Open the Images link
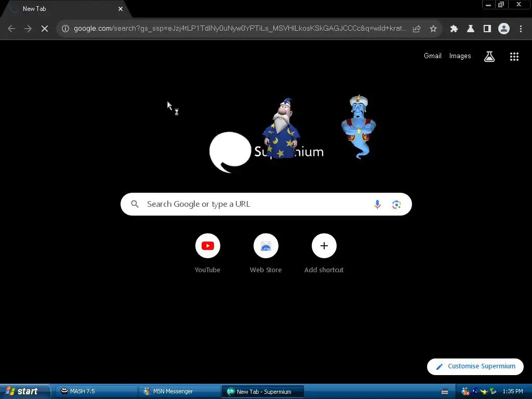532x399 pixels. pyautogui.click(x=460, y=56)
